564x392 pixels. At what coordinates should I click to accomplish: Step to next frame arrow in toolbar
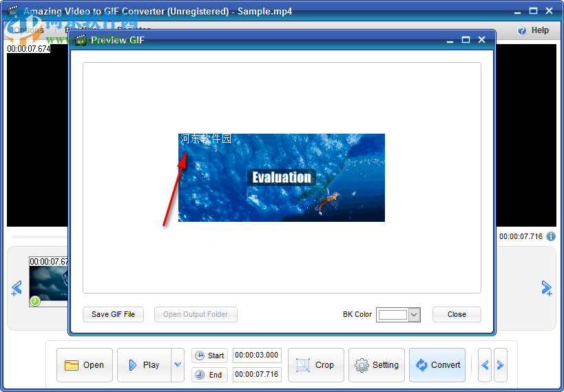tap(501, 365)
